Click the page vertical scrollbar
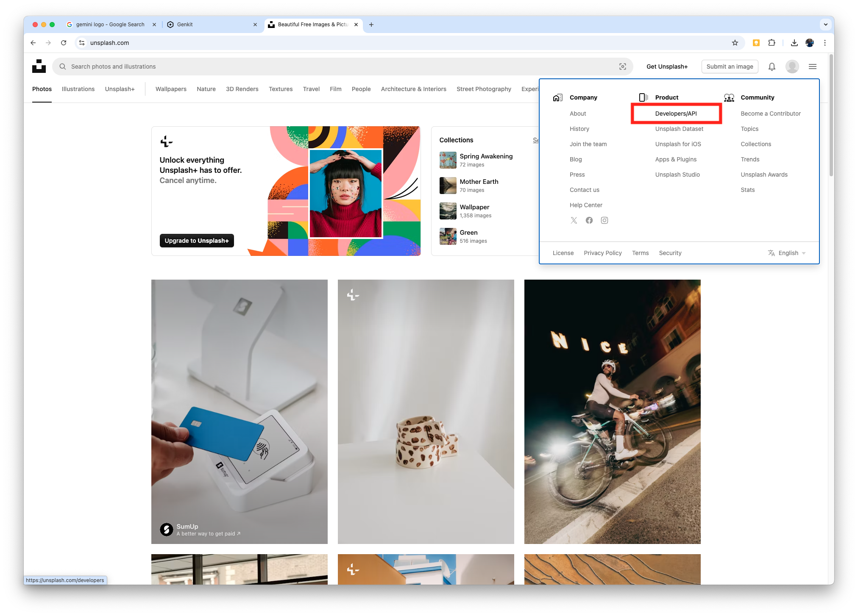The height and width of the screenshot is (616, 858). click(831, 114)
